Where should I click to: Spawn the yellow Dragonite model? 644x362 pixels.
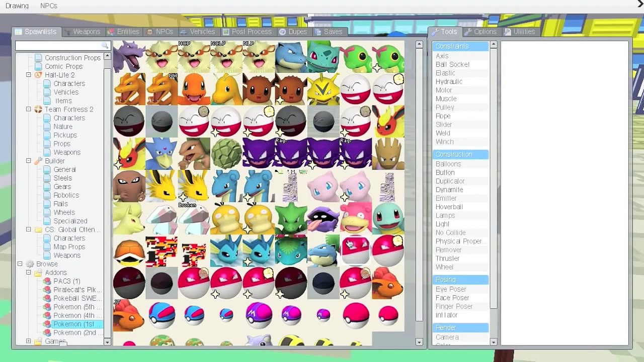point(226,89)
